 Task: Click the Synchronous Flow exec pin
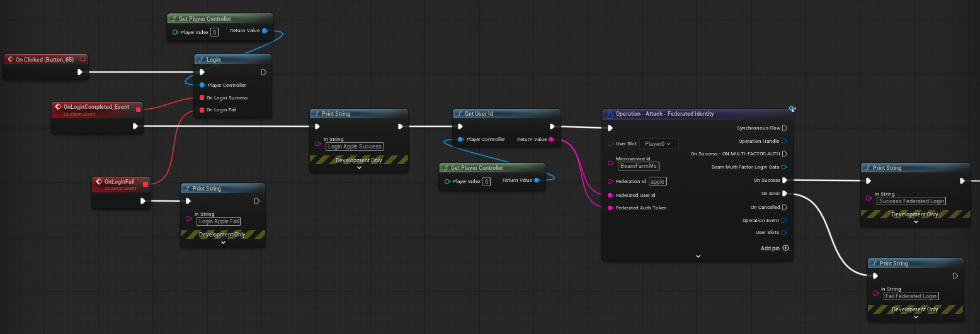coord(784,128)
